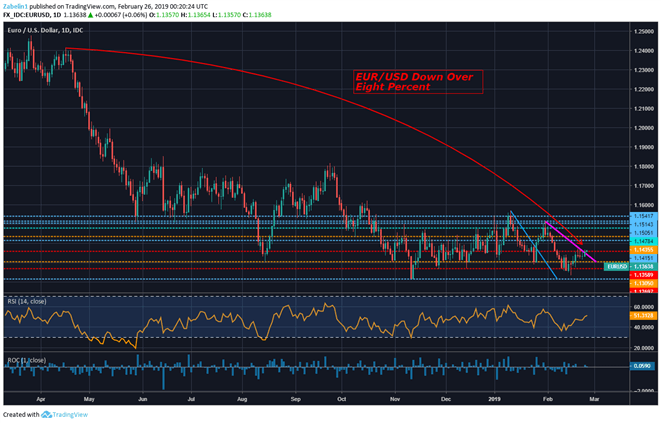Image resolution: width=661 pixels, height=423 pixels.
Task: Click the Oct label on time axis
Action: (341, 399)
